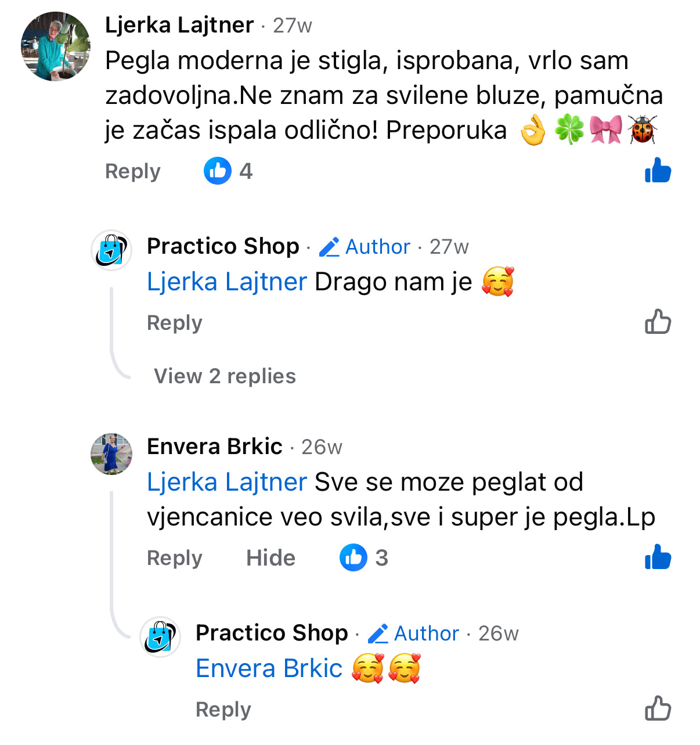
Task: Open the Envera Brkic mention in Practico's reply
Action: 269,668
